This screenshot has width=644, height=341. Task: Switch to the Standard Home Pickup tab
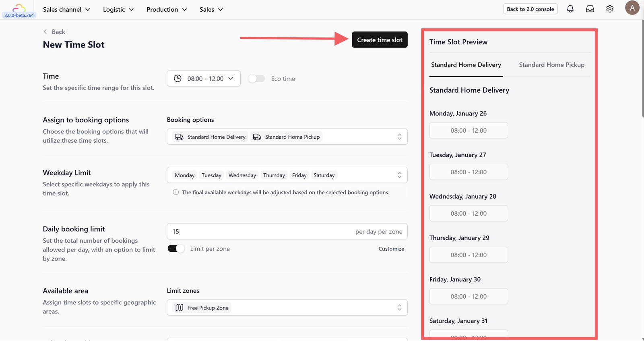[551, 64]
